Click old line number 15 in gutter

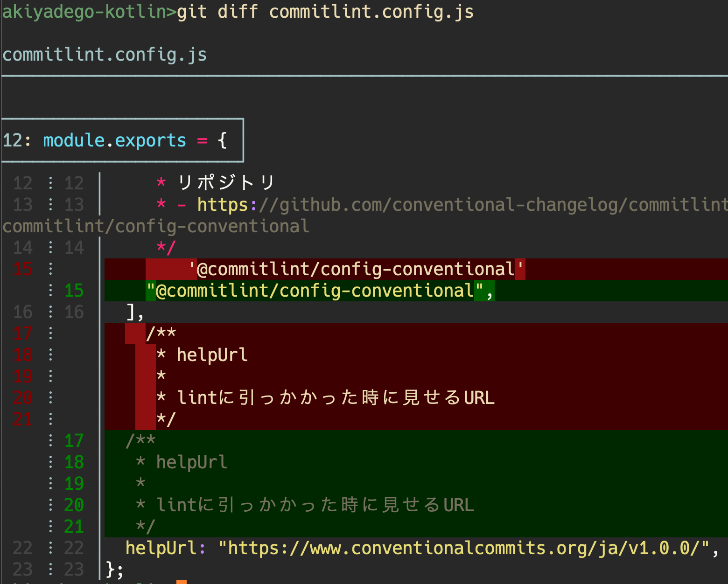(22, 269)
